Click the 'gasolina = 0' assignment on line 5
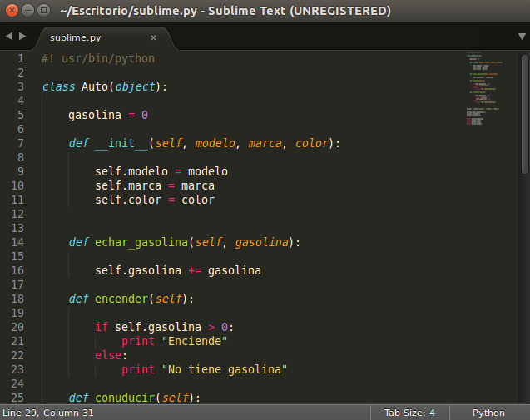This screenshot has width=530, height=420. coord(108,116)
